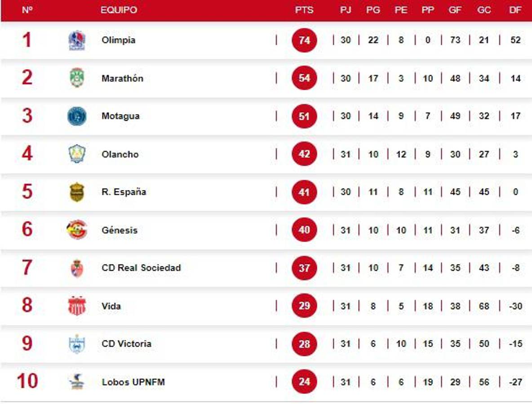Click the DF column header
Image resolution: width=532 pixels, height=404 pixels.
pos(515,10)
